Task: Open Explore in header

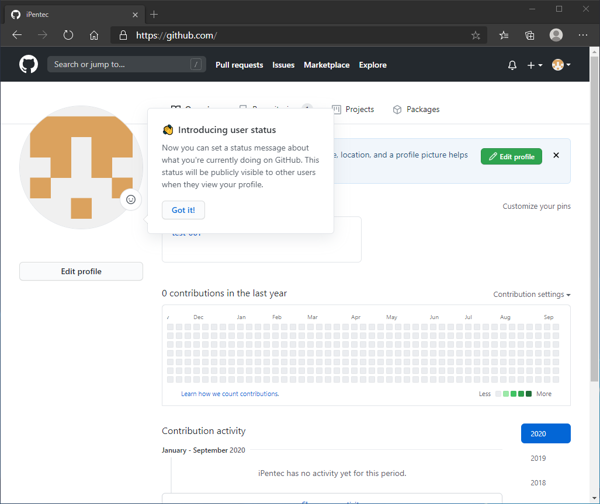Action: click(x=373, y=65)
